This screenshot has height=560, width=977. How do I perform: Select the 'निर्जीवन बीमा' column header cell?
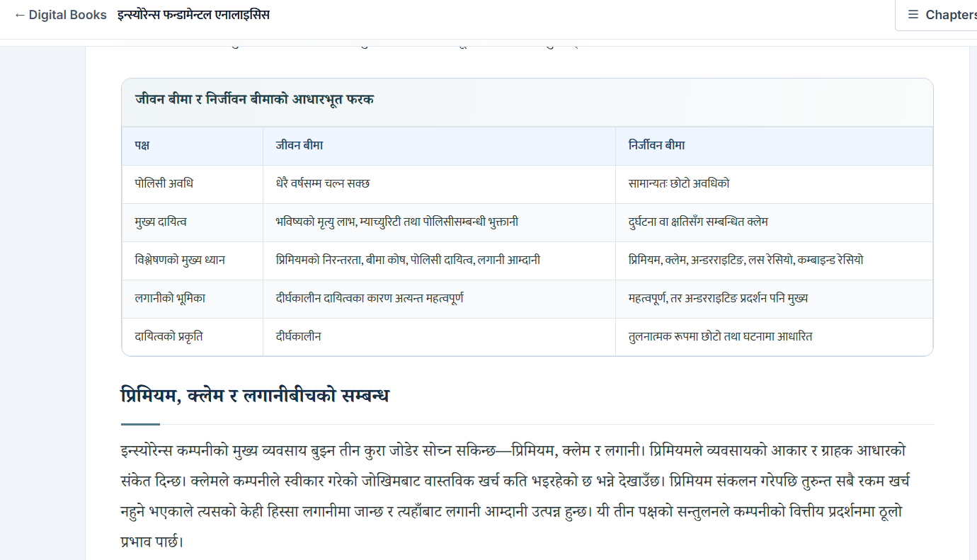(x=774, y=146)
